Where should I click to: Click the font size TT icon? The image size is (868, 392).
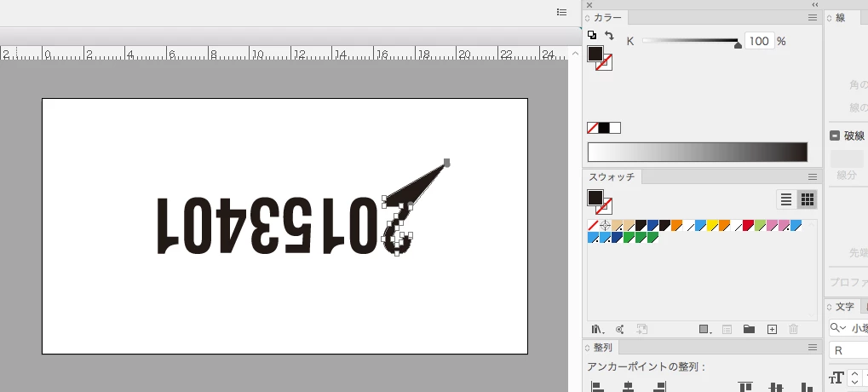[x=836, y=378]
